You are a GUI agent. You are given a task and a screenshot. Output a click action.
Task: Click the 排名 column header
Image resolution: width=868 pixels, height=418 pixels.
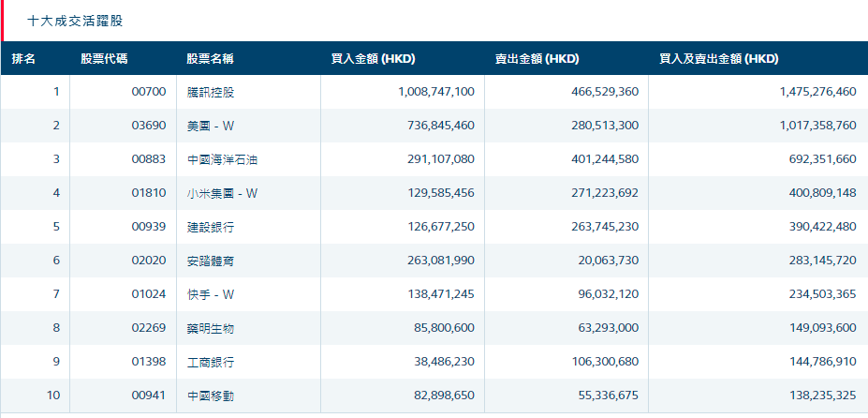click(x=23, y=59)
